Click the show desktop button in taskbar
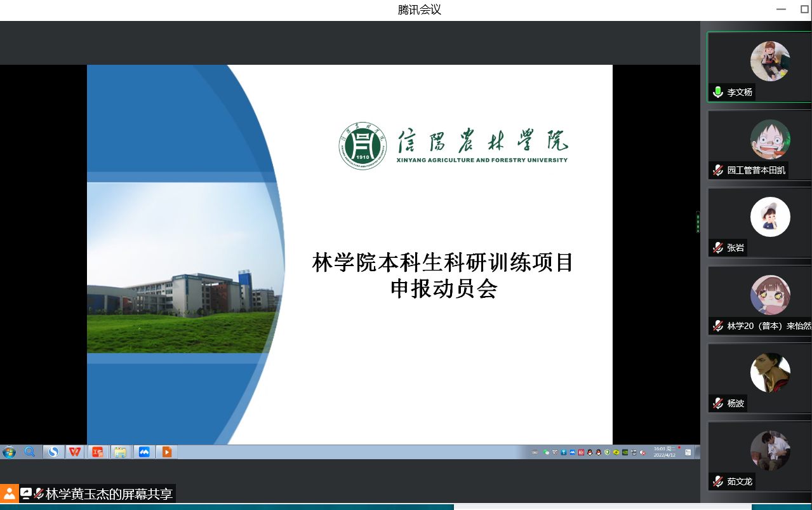 pos(697,452)
